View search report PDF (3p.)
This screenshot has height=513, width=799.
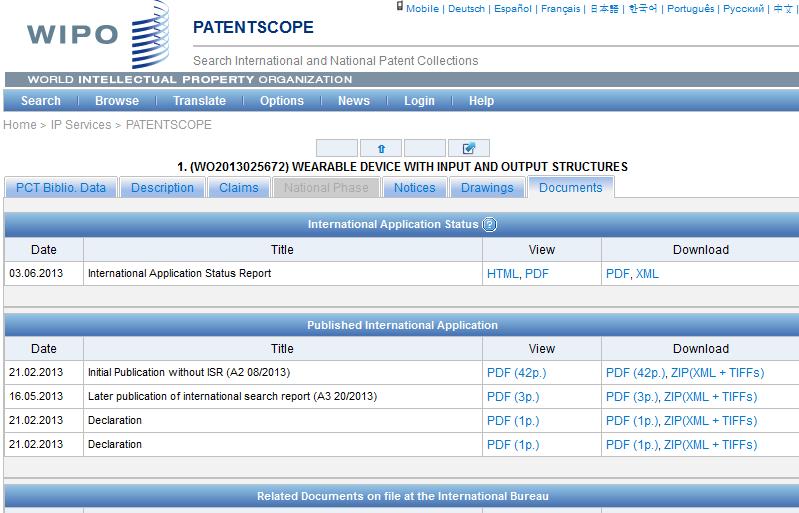click(513, 397)
